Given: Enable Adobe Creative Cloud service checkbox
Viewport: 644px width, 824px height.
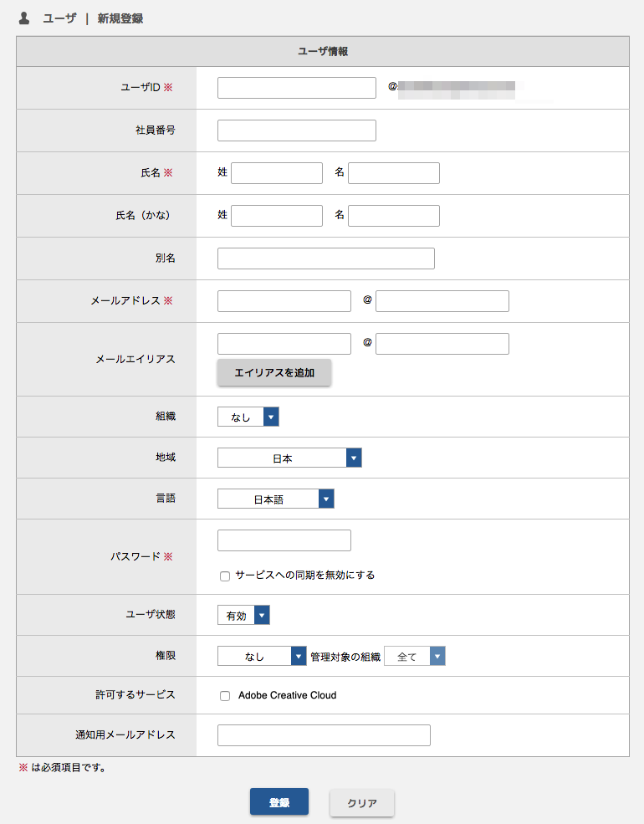Looking at the screenshot, I should click(x=225, y=696).
